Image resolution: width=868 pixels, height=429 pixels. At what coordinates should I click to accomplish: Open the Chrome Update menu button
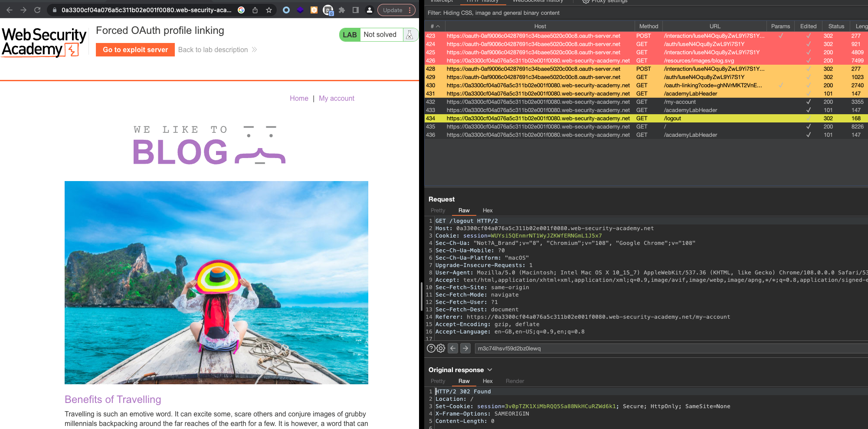(396, 10)
